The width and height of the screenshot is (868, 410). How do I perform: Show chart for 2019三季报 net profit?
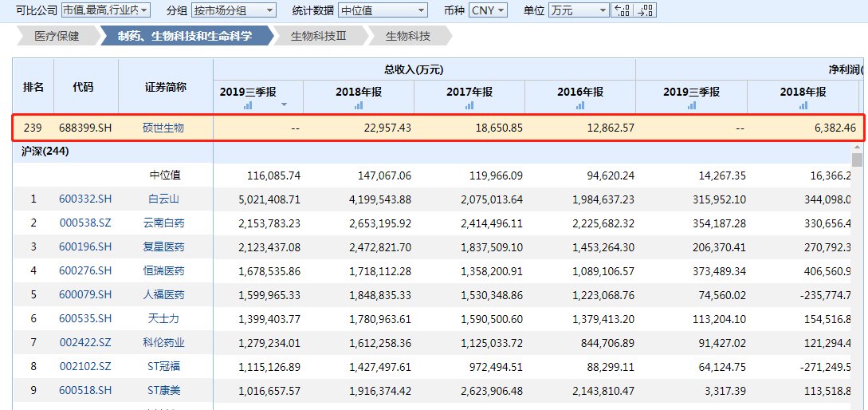coord(691,104)
